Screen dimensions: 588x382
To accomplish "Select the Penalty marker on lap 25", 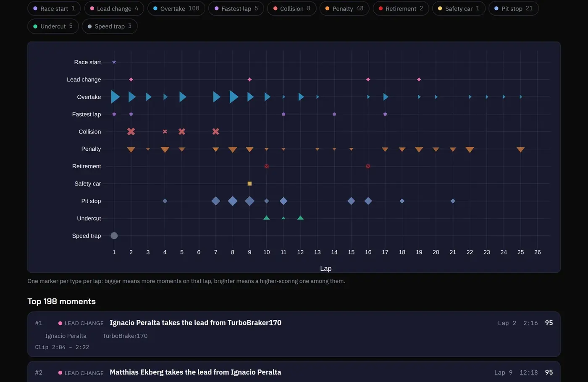I will pos(520,149).
